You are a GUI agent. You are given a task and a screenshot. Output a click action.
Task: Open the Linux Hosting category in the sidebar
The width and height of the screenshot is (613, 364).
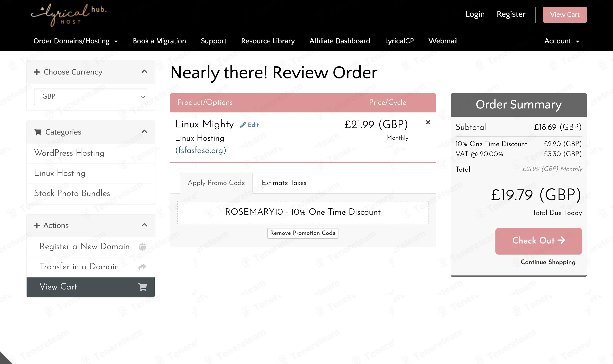click(91, 173)
